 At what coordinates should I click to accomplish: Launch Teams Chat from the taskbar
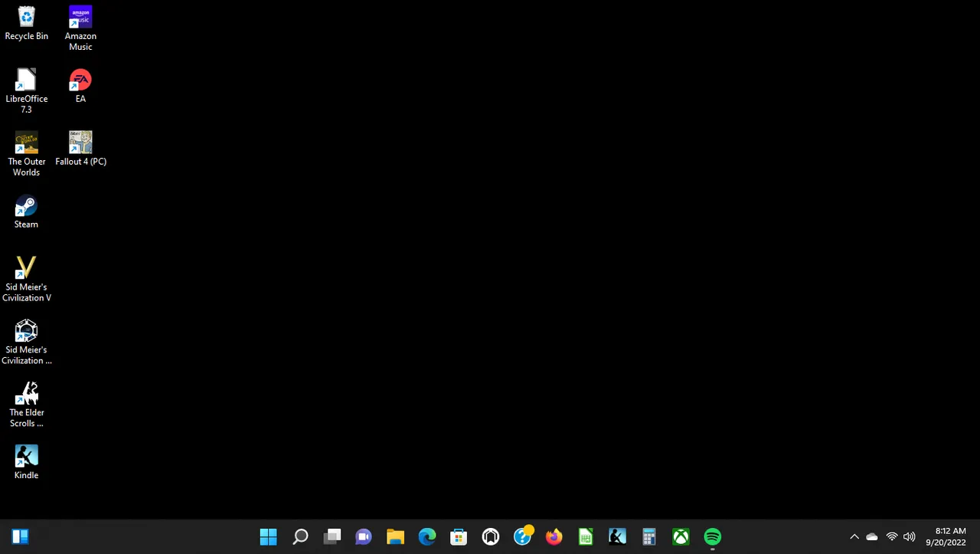pos(364,537)
